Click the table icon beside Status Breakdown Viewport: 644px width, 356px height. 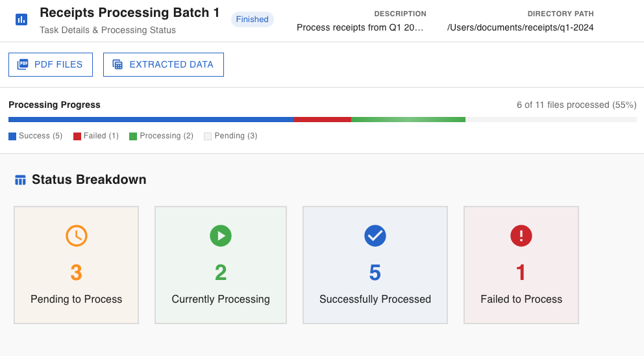(x=20, y=180)
